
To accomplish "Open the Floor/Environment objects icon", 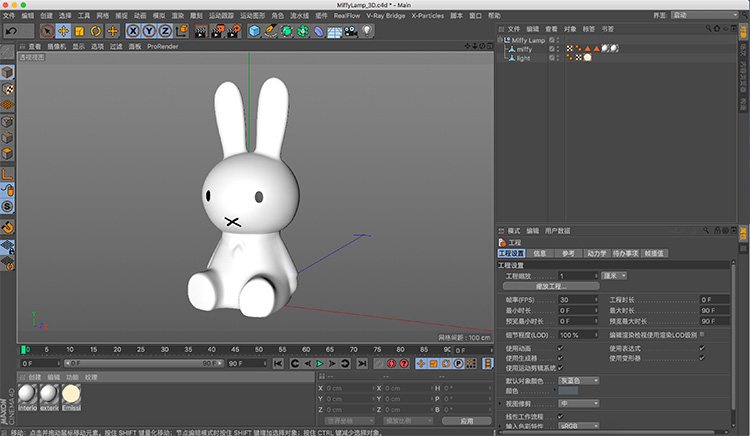I will click(x=334, y=31).
